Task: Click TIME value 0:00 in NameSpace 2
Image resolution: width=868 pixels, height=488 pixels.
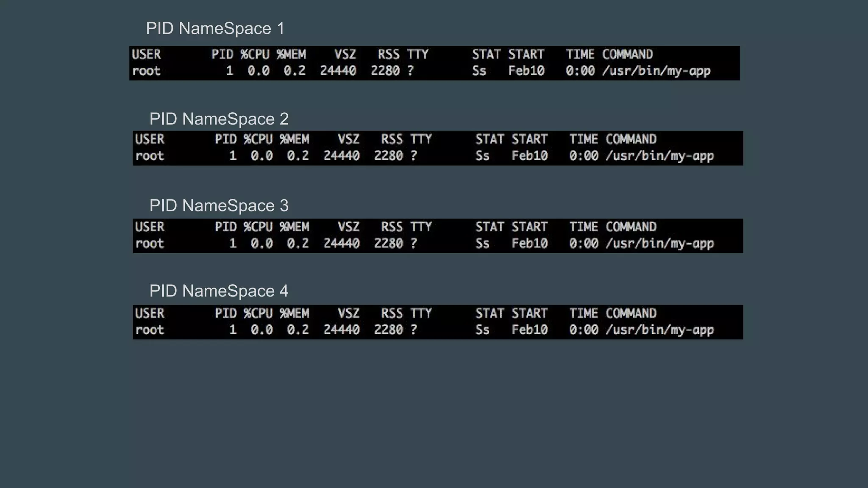Action: (584, 156)
